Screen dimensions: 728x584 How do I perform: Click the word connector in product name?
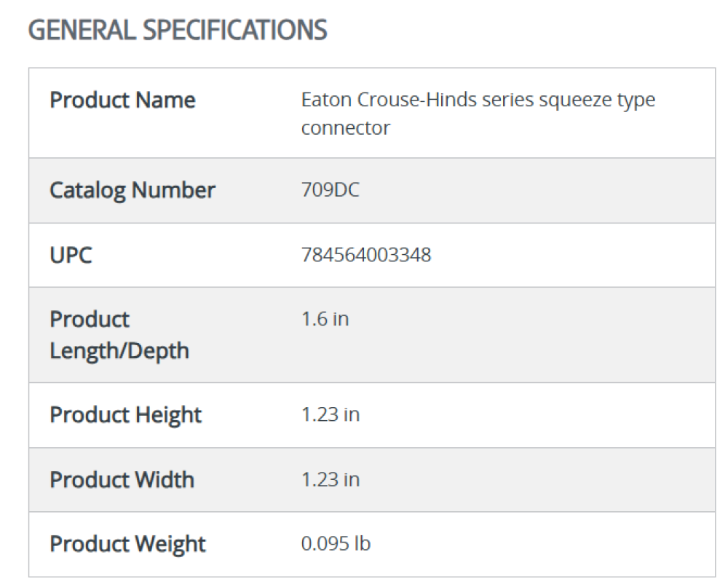pos(346,128)
